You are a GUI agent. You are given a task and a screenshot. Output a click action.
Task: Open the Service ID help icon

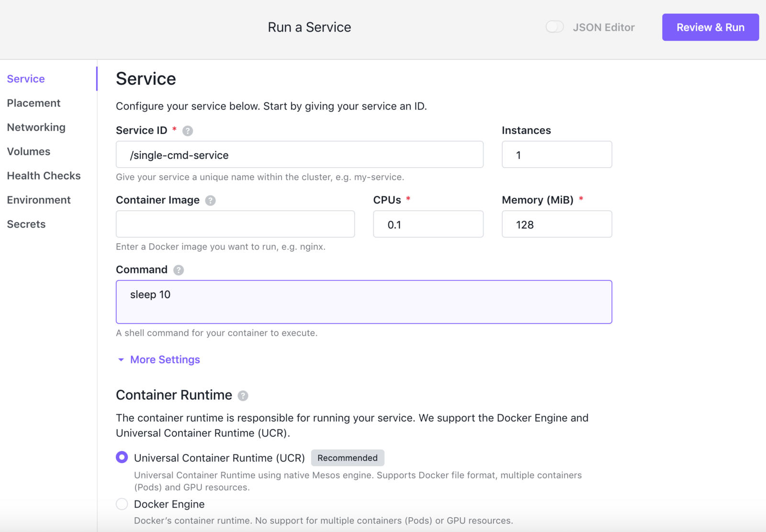point(188,131)
